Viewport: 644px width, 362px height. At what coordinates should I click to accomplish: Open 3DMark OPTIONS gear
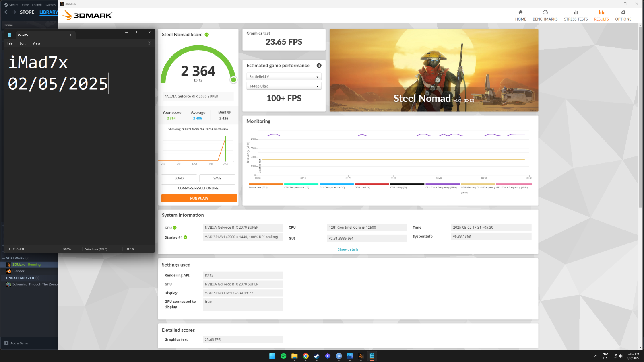[x=623, y=15]
